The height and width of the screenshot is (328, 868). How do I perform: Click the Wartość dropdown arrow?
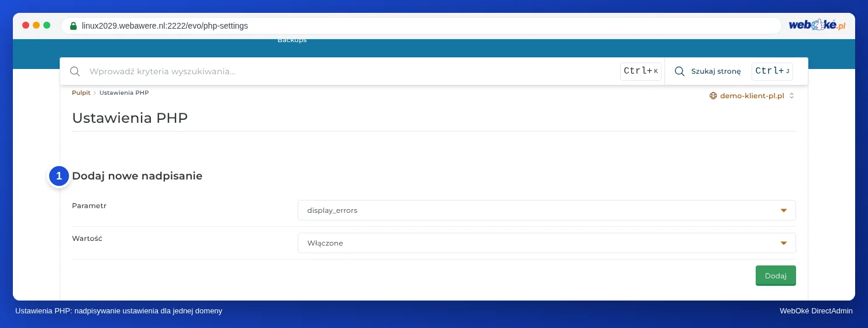(x=784, y=243)
